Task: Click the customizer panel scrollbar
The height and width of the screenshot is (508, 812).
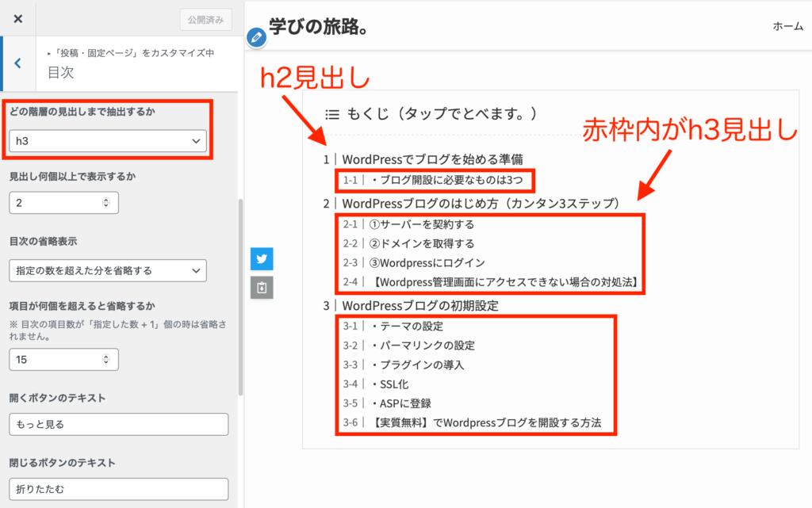Action: coord(240,297)
